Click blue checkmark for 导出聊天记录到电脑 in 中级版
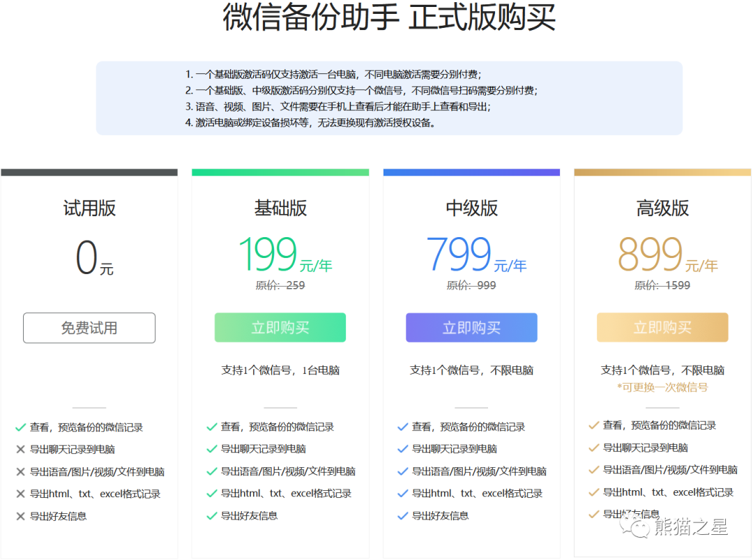753x560 pixels. click(x=402, y=449)
